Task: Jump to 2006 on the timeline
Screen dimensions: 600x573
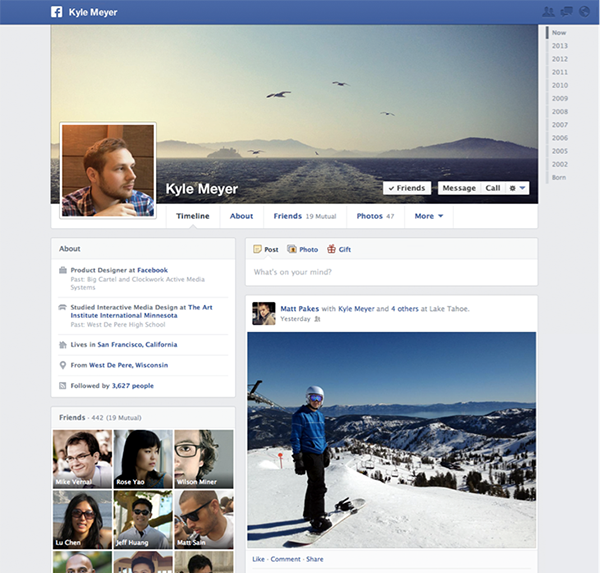Action: (559, 138)
